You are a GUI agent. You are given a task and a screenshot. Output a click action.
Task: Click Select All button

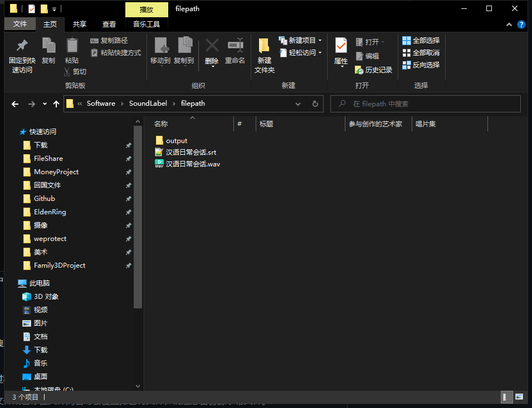421,40
